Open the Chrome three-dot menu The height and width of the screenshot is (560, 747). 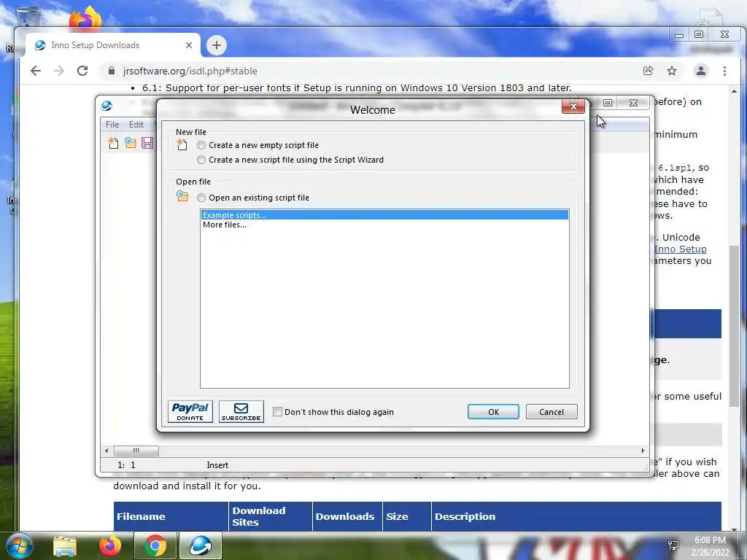pyautogui.click(x=724, y=71)
